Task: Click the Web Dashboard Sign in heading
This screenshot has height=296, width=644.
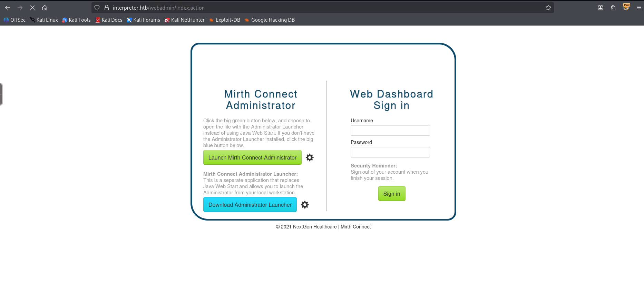Action: pyautogui.click(x=391, y=100)
